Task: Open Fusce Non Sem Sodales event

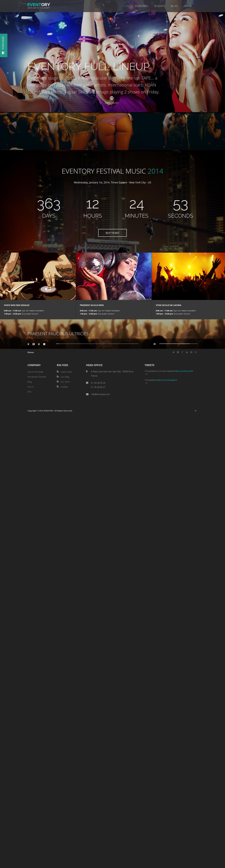Action: [16, 305]
